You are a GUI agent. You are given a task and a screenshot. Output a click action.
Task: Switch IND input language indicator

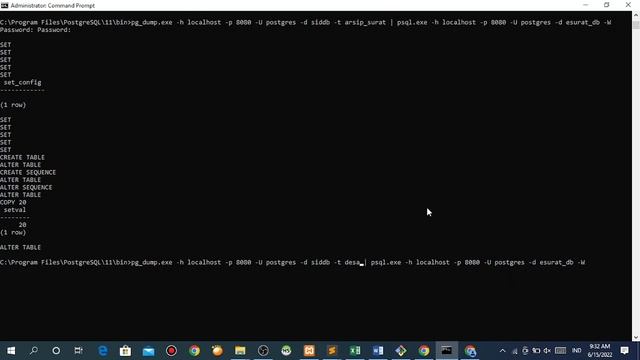pos(576,351)
